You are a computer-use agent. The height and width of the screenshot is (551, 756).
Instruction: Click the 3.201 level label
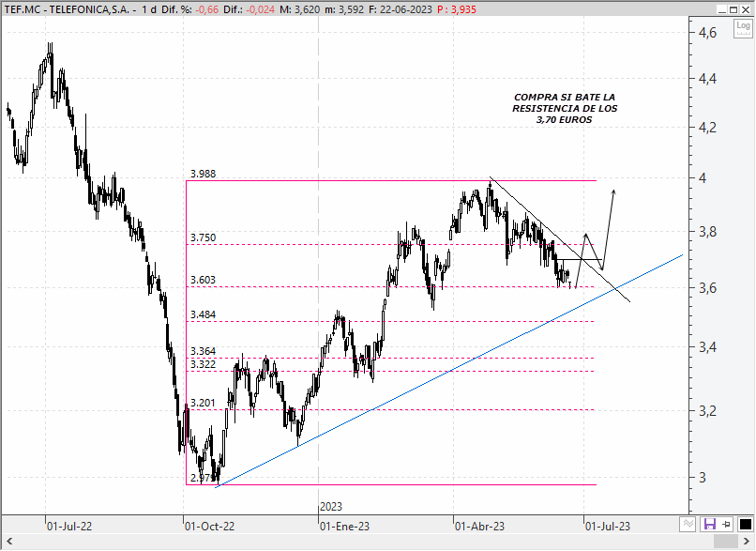pos(203,403)
